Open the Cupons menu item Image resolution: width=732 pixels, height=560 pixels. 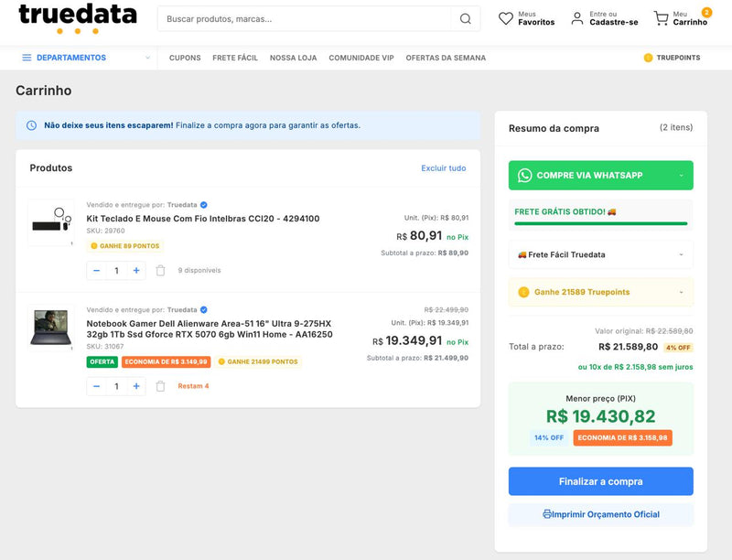tap(185, 58)
